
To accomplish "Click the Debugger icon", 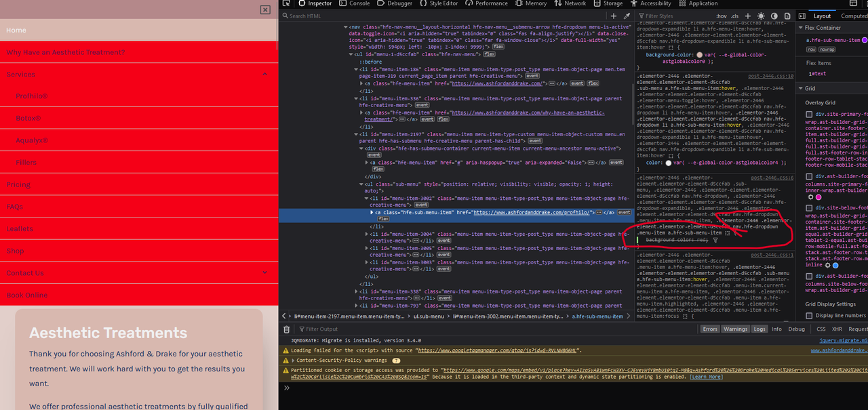I will pos(381,3).
